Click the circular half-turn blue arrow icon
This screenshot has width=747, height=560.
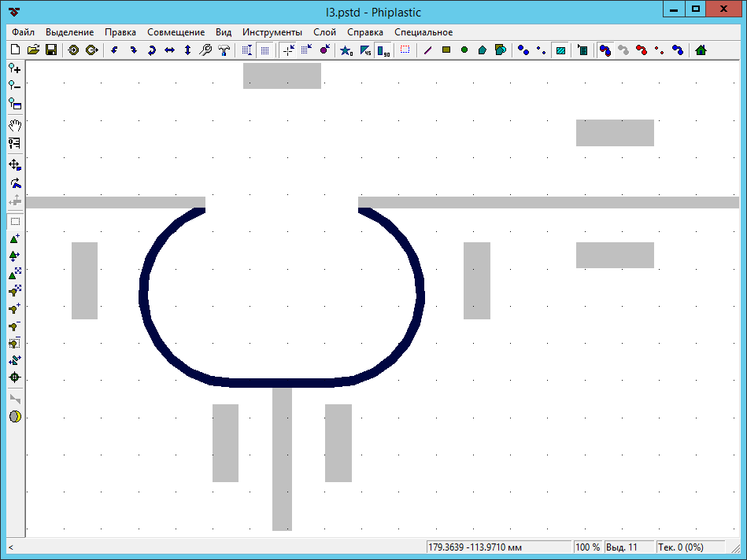(x=151, y=50)
